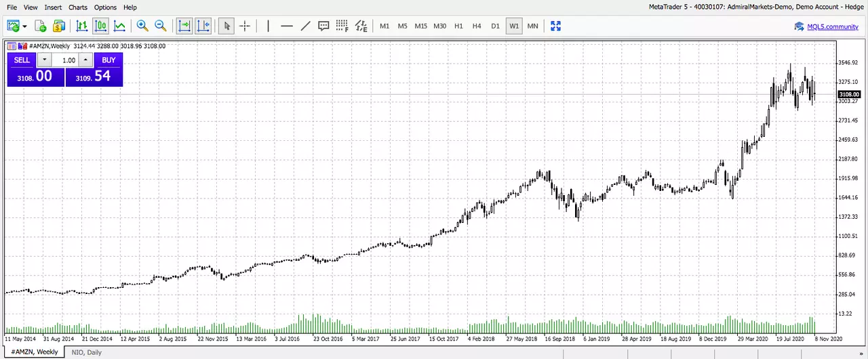Select the Fibonacci tools icon
The image size is (868, 359).
click(342, 26)
